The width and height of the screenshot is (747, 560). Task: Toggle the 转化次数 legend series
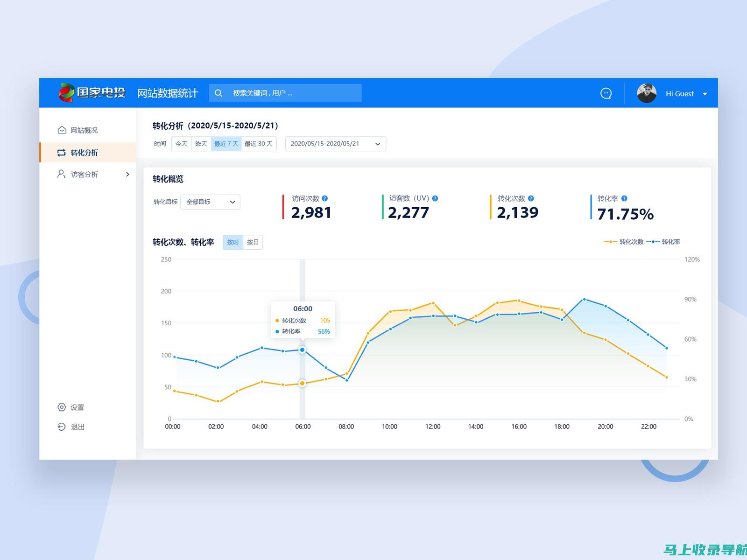[x=623, y=242]
